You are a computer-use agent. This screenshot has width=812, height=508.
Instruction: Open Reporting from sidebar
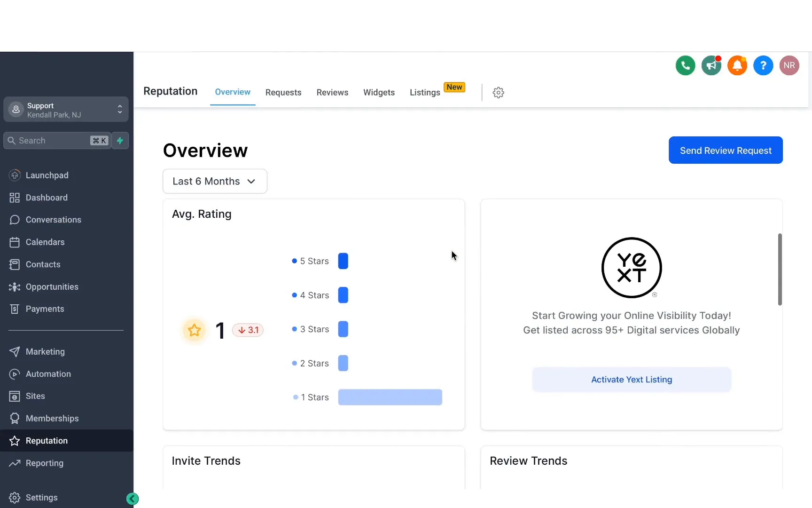click(45, 463)
